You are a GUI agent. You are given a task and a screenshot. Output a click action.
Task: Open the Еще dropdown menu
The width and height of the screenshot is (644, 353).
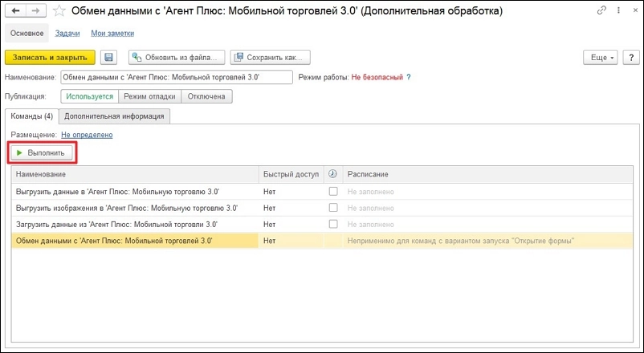click(x=601, y=58)
